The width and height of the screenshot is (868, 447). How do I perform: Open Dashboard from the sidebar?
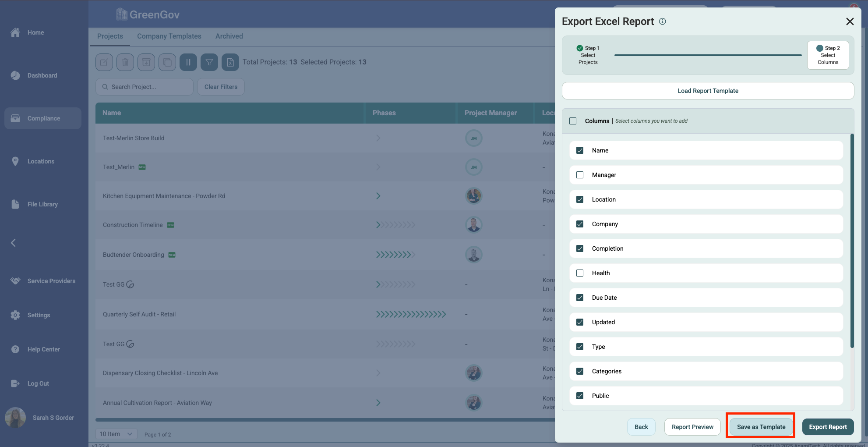(42, 75)
